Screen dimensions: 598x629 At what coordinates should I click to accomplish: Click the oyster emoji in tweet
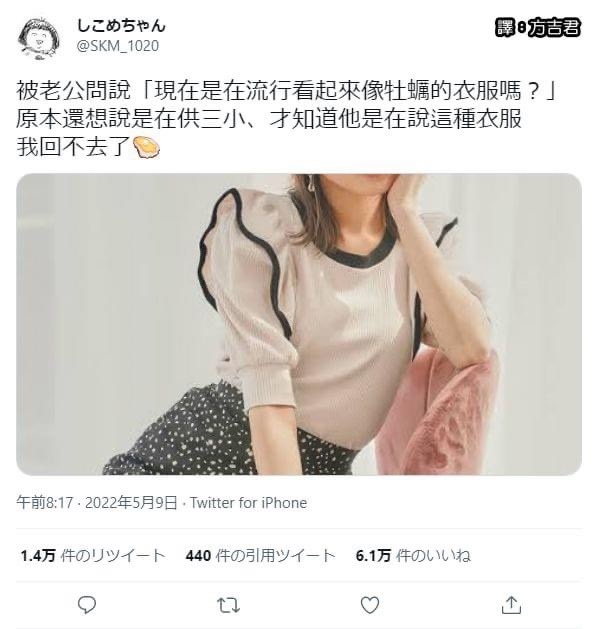146,147
